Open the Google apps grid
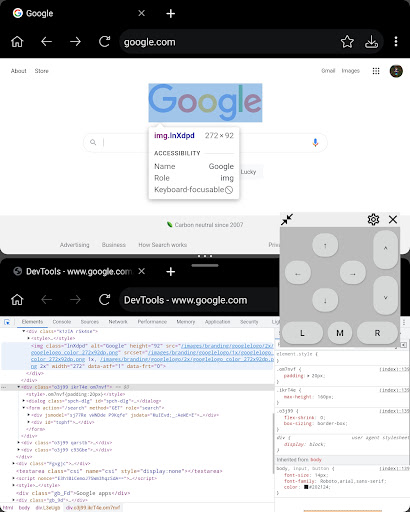The width and height of the screenshot is (410, 512). tap(376, 71)
